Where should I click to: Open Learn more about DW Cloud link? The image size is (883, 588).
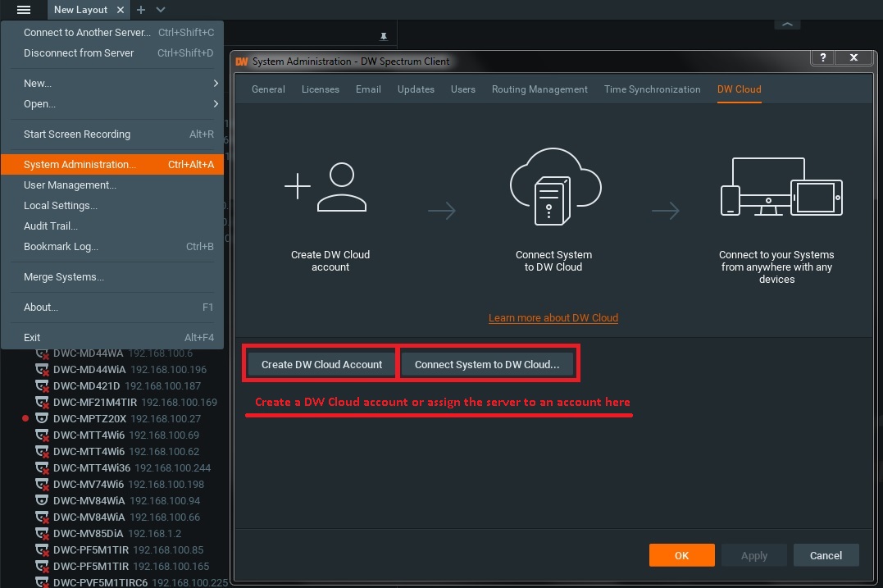pyautogui.click(x=553, y=318)
